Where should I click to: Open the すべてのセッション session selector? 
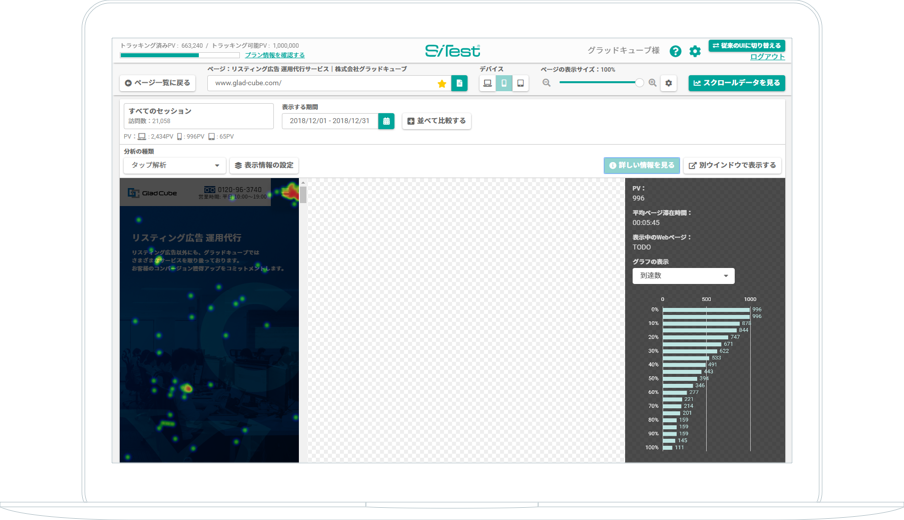click(x=198, y=116)
